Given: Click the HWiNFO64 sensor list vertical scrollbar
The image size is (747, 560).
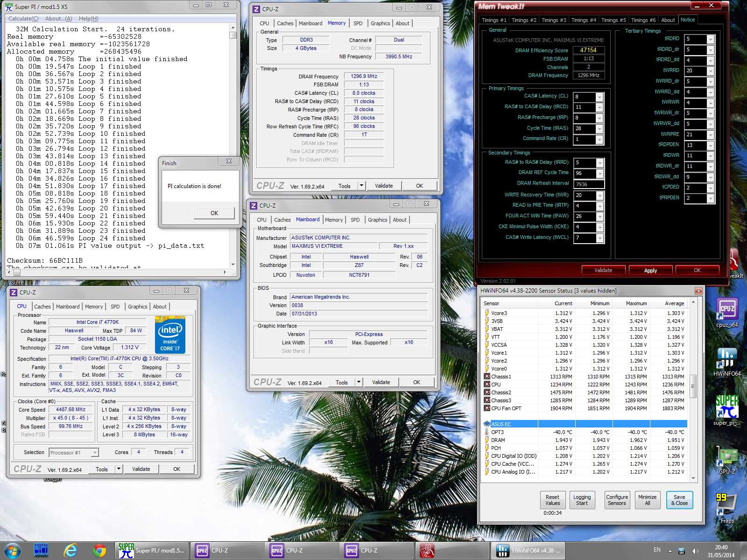Looking at the screenshot, I should (693, 390).
